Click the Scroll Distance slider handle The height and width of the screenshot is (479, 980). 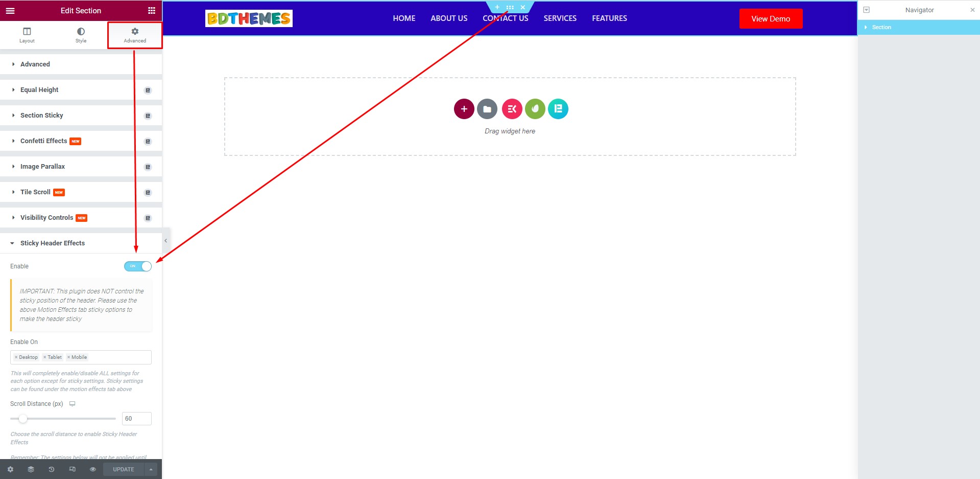point(23,419)
